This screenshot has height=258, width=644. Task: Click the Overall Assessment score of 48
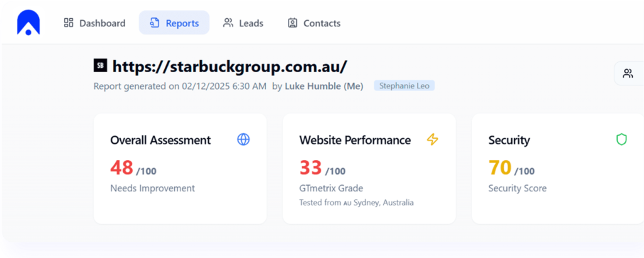coord(122,168)
